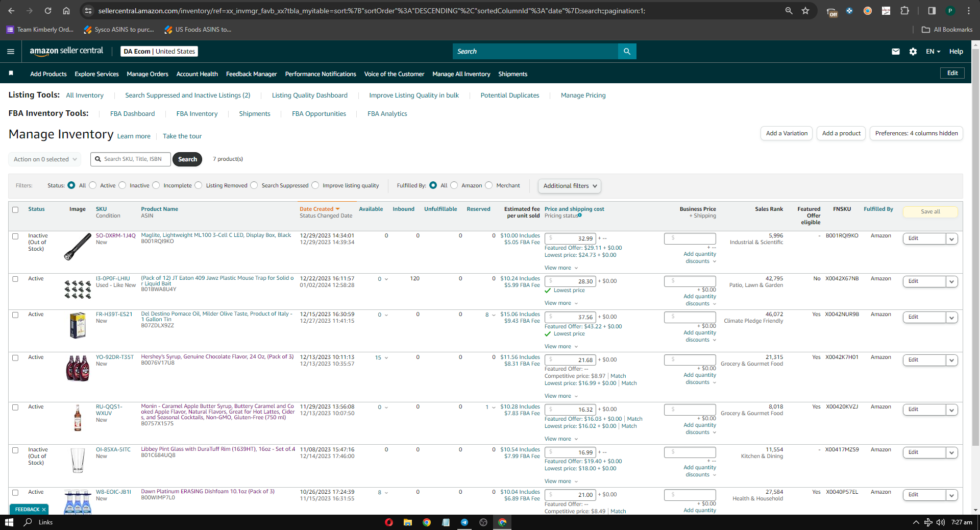
Task: Open Opera browser from the taskbar
Action: [388, 522]
